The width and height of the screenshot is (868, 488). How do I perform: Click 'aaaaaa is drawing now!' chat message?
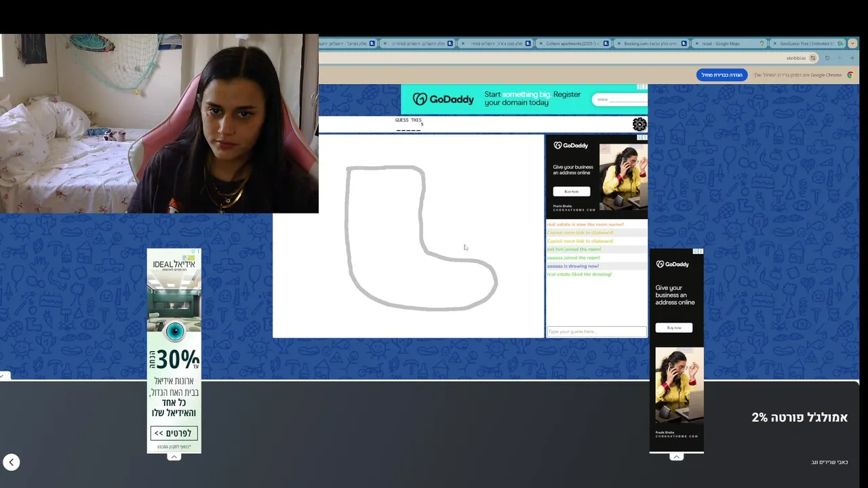coord(573,266)
